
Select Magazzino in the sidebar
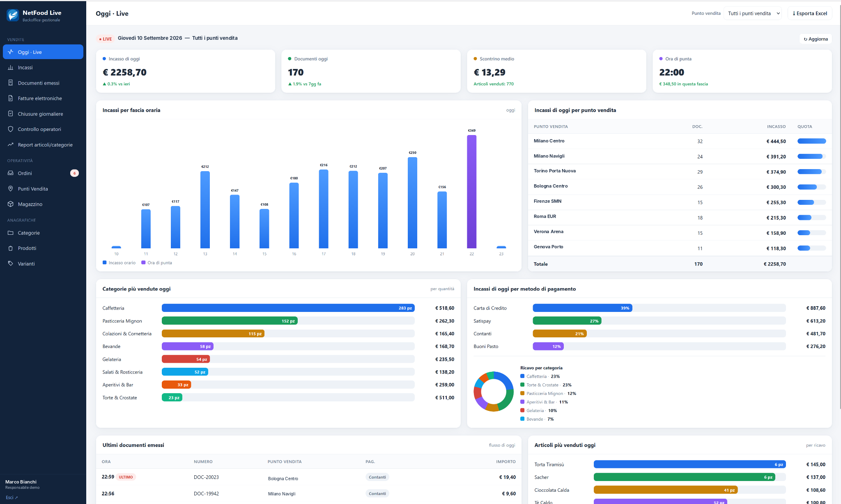pos(43,204)
